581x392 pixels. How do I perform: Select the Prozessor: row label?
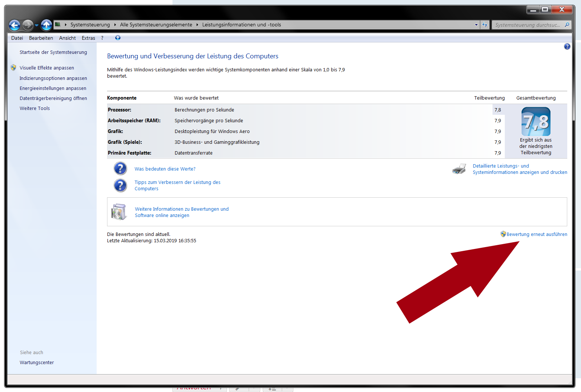(x=119, y=110)
